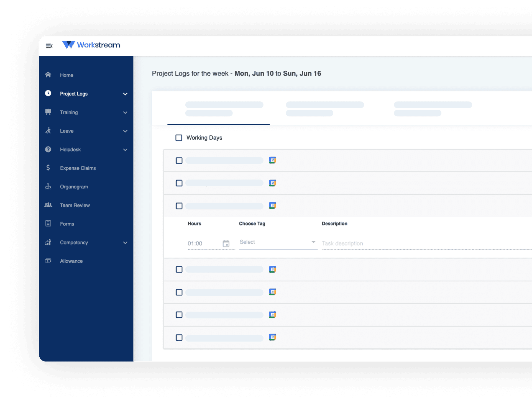The width and height of the screenshot is (532, 403).
Task: Click the Expense Claims dollar icon
Action: click(48, 168)
